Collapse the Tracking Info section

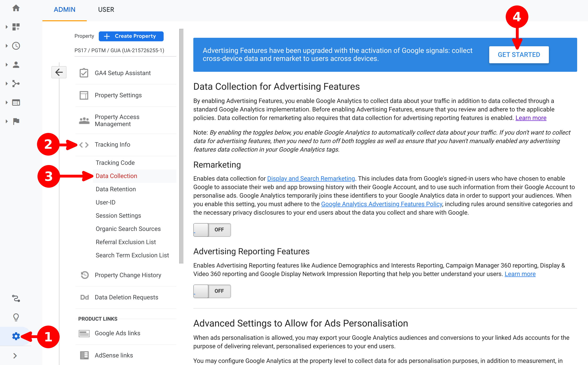[x=112, y=144]
